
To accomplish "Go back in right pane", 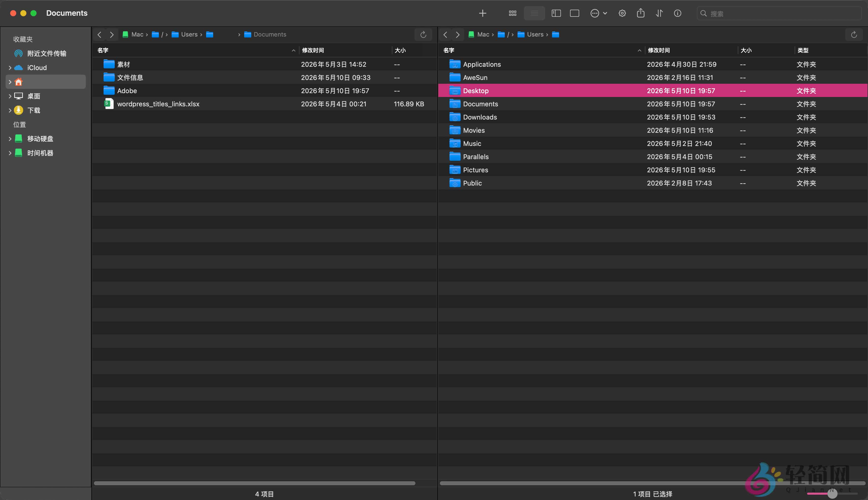I will pyautogui.click(x=445, y=34).
